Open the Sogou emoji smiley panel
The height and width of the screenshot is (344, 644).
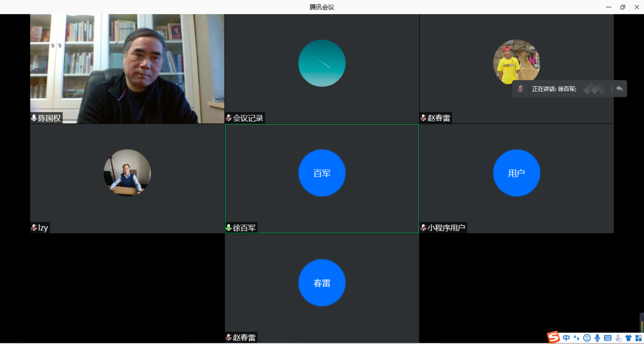(x=587, y=338)
